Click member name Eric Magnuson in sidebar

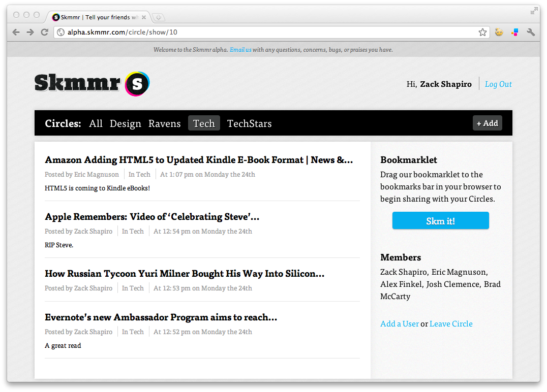click(459, 272)
